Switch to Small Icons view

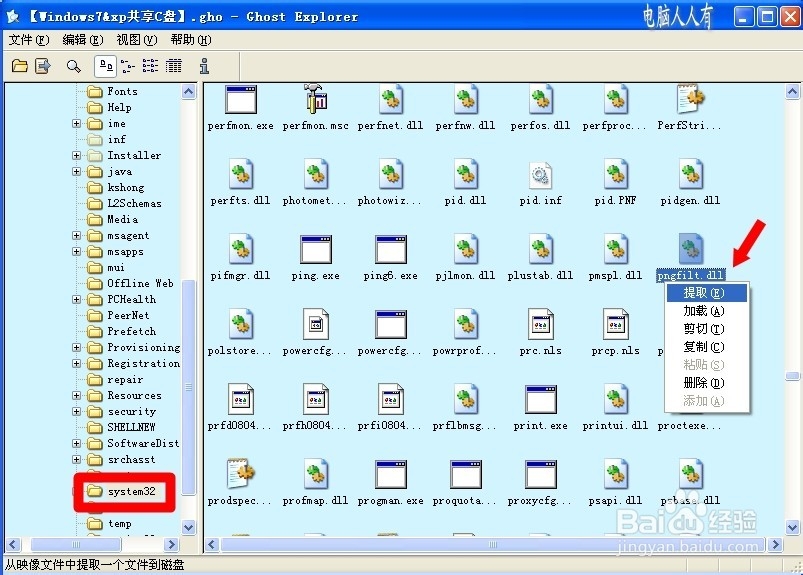coord(128,66)
